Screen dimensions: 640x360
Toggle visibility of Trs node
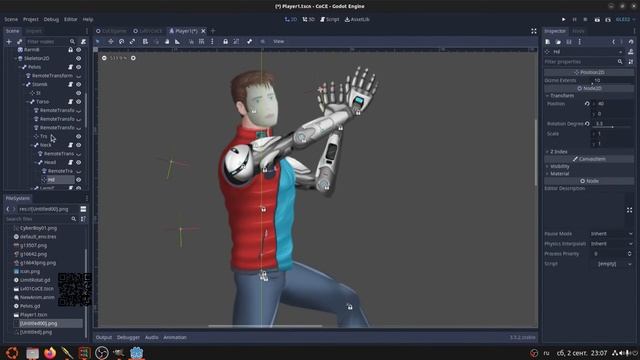[78, 136]
